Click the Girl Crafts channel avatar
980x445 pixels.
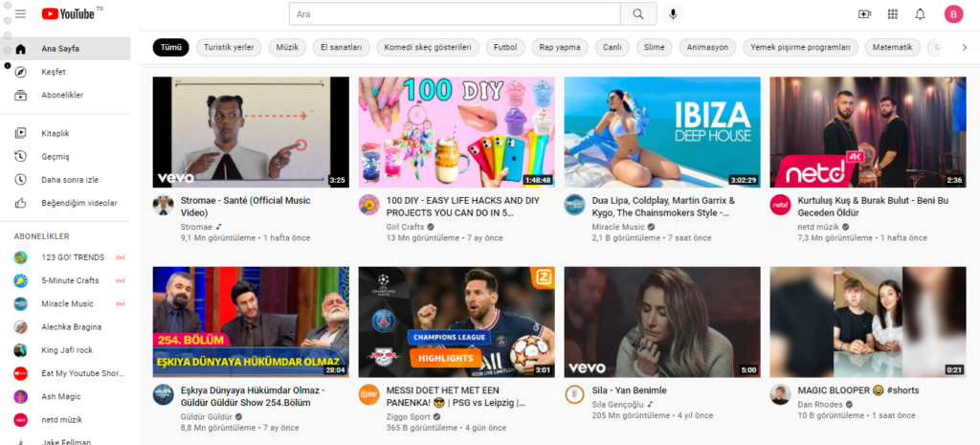368,205
